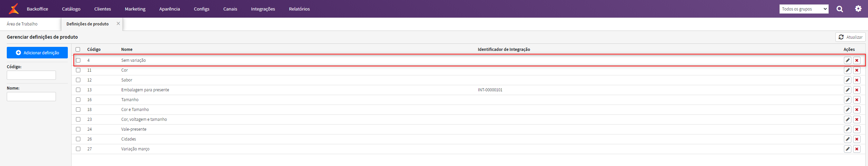Check the box for 'Sem variação'

tap(78, 60)
